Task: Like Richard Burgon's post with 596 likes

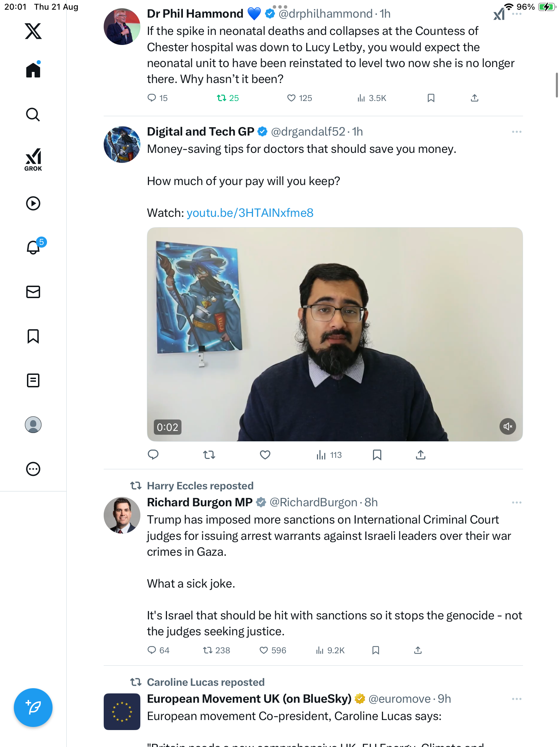Action: click(x=264, y=651)
